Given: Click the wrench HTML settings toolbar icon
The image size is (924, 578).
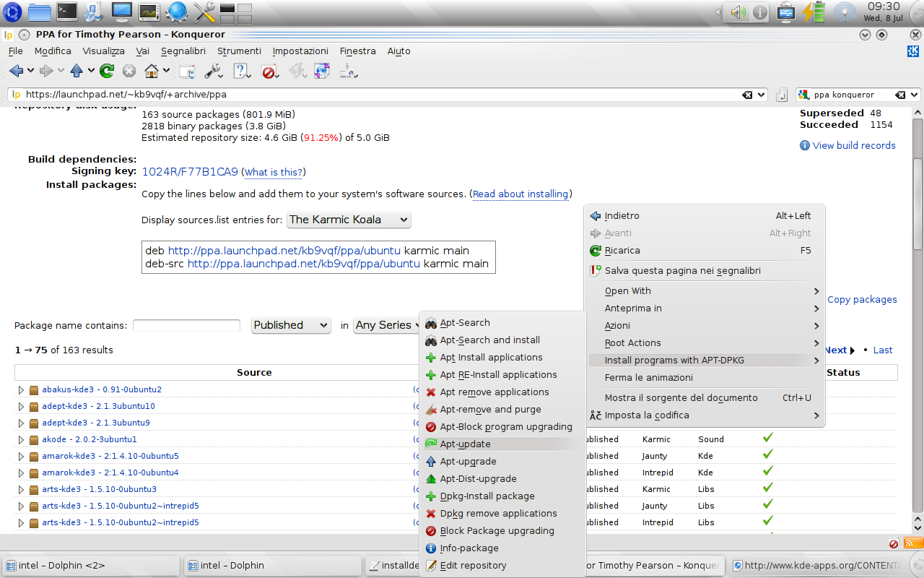Looking at the screenshot, I should [213, 71].
